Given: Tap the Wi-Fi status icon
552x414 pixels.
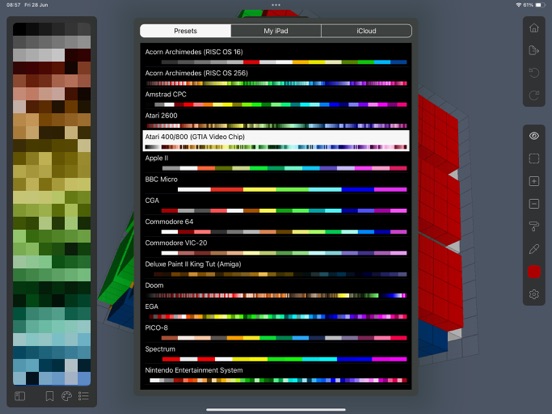Looking at the screenshot, I should click(519, 5).
